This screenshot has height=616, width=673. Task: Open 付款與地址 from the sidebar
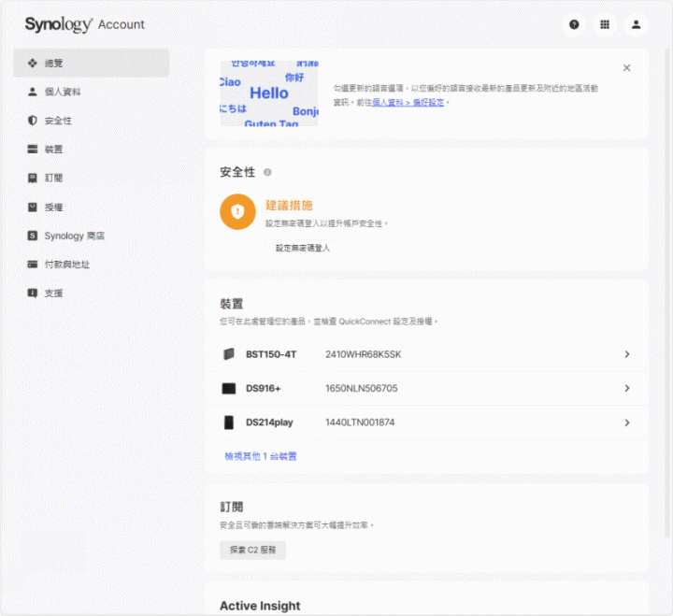pos(92,264)
